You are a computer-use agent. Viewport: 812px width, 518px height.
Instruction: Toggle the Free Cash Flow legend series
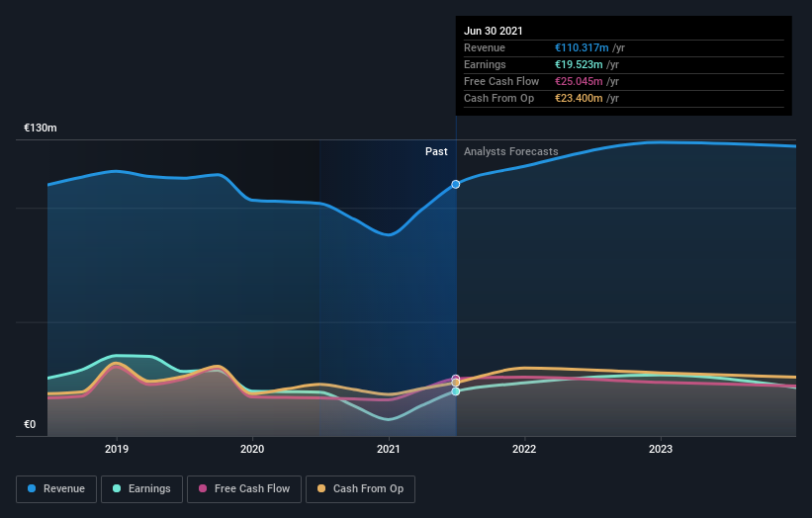coord(244,489)
